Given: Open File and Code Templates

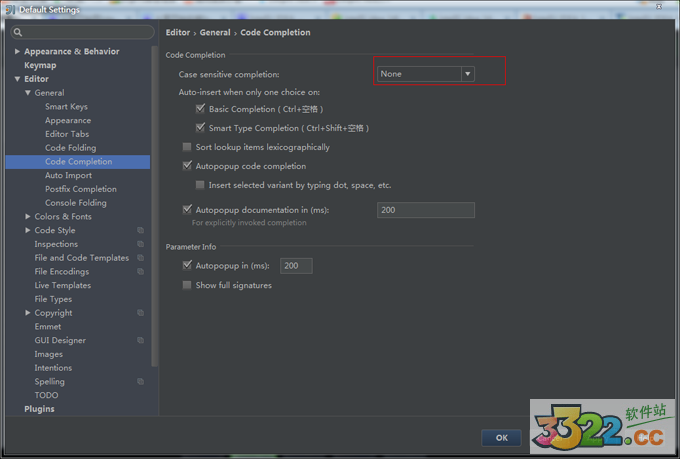Looking at the screenshot, I should tap(82, 258).
